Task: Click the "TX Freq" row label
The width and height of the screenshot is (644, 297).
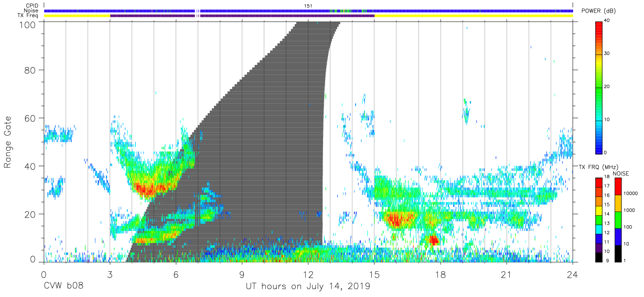Action: (29, 16)
